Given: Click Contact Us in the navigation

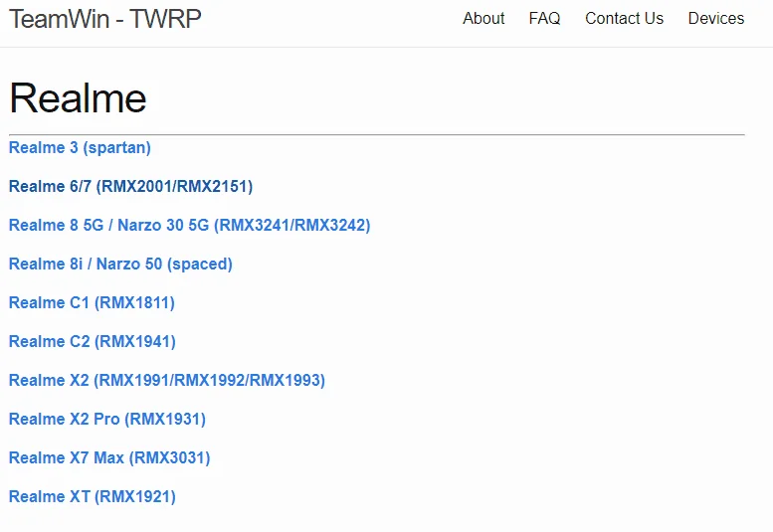Looking at the screenshot, I should [624, 18].
